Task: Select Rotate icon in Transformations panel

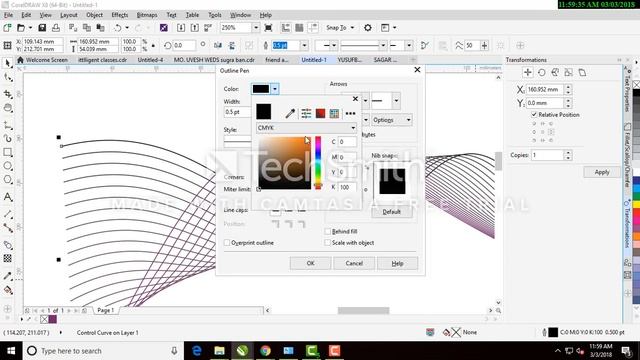Action: click(542, 73)
